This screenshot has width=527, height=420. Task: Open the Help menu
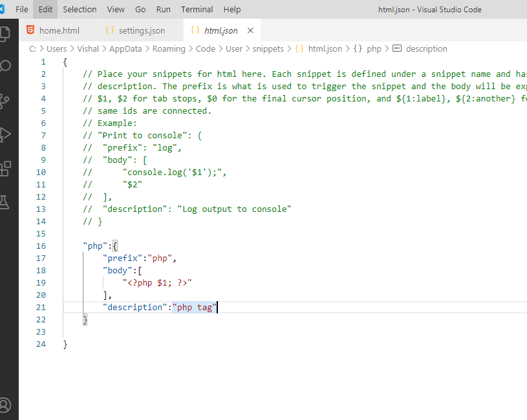[231, 9]
